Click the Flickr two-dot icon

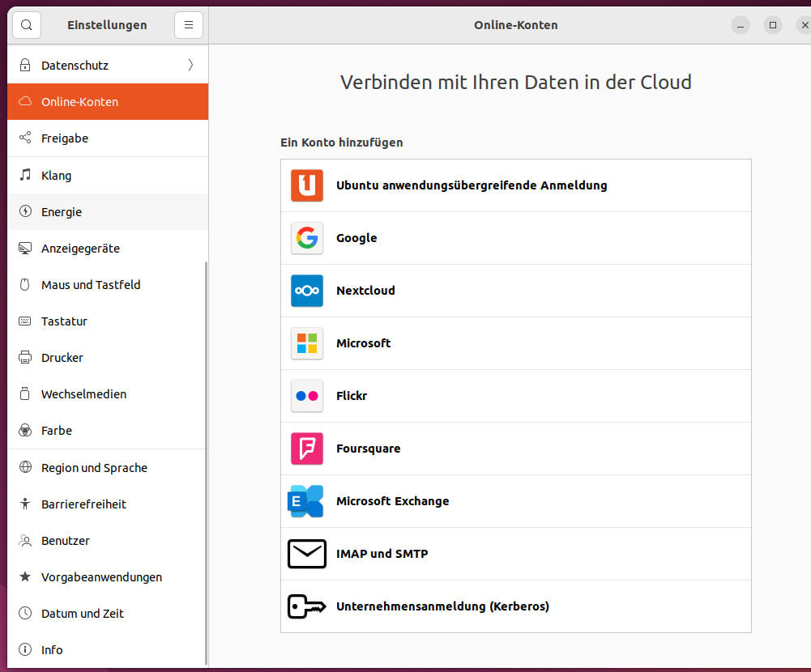coord(307,396)
